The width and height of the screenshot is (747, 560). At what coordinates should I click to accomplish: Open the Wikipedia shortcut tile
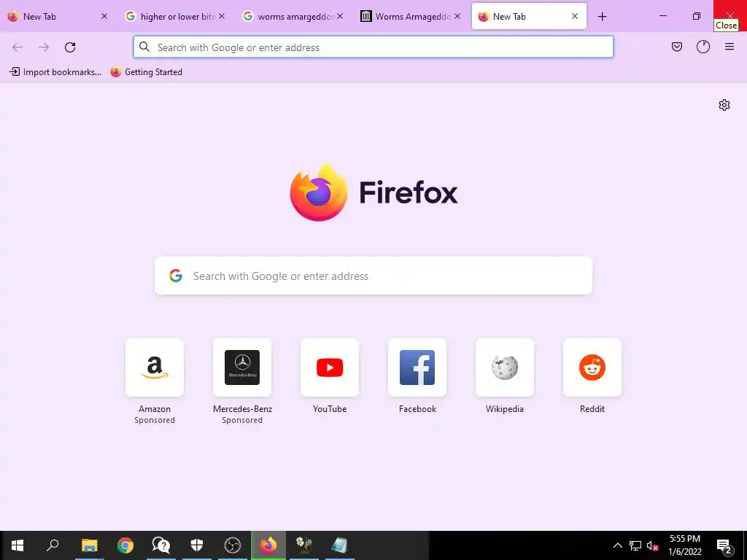(505, 367)
